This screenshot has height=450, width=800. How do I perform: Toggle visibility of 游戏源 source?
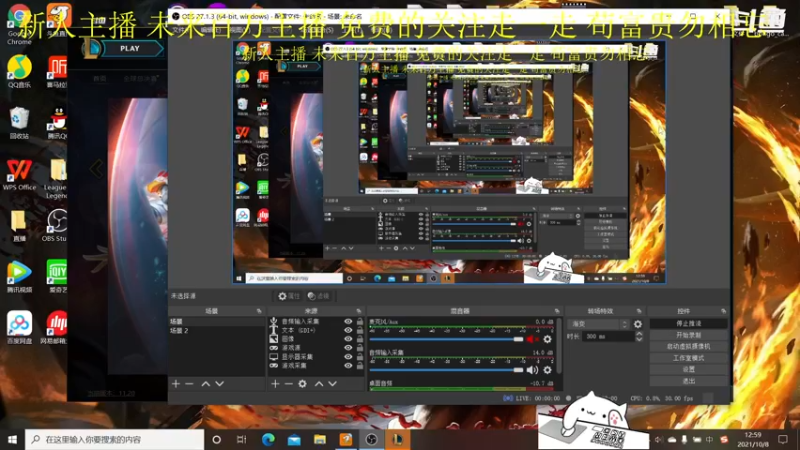(x=348, y=347)
